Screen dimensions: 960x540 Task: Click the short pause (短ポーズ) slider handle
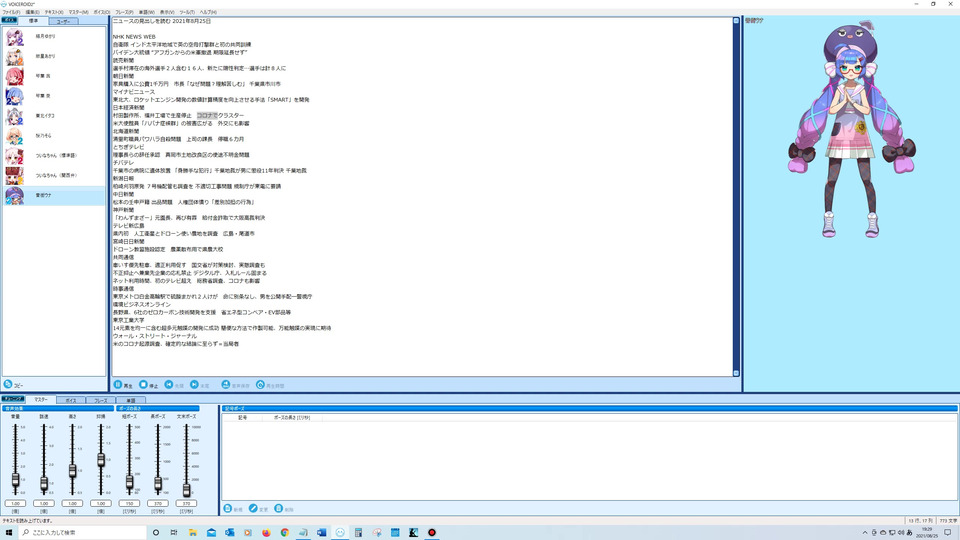pyautogui.click(x=129, y=482)
